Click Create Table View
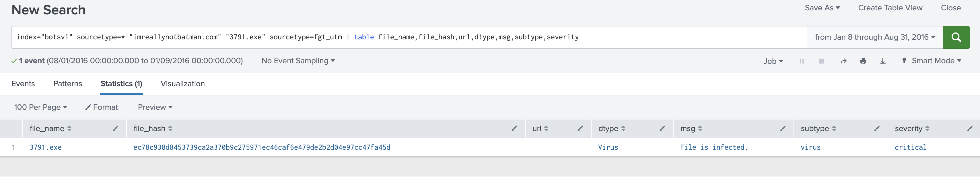Screen dimensions: 980x196 click(x=890, y=8)
